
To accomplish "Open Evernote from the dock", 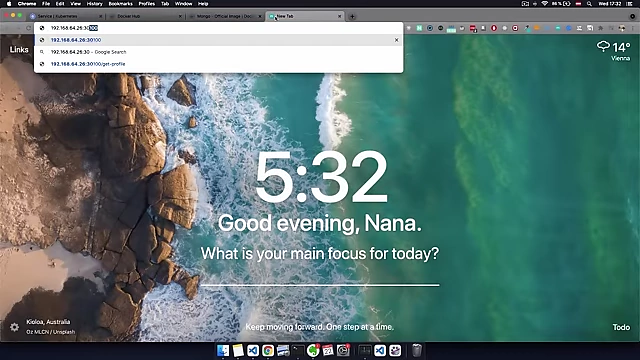I will (x=313, y=350).
